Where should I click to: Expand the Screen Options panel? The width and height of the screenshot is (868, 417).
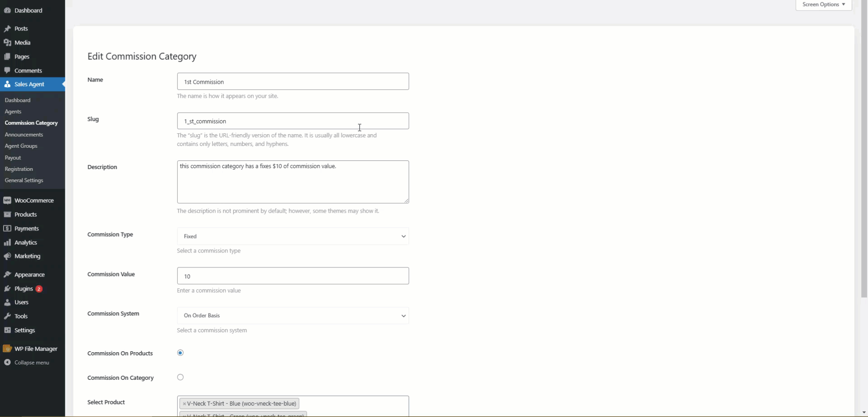click(824, 5)
